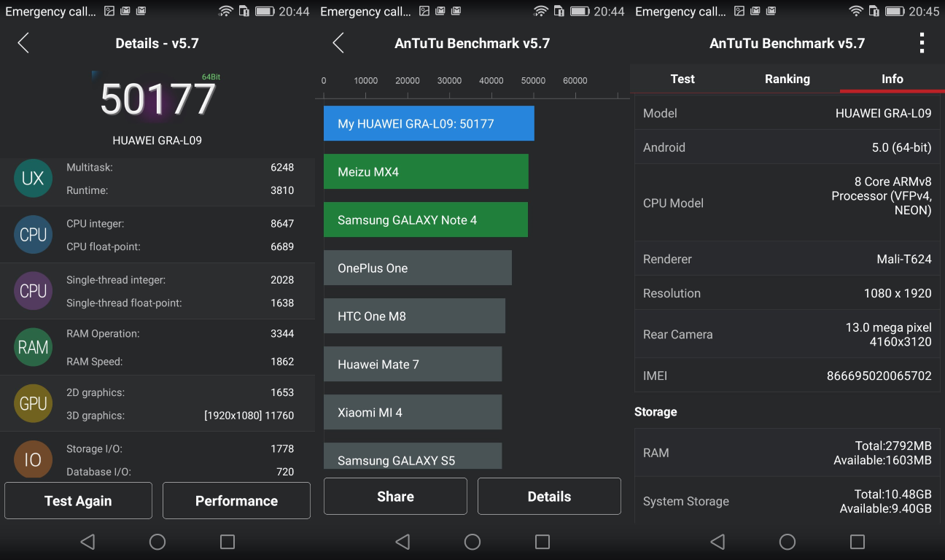This screenshot has height=560, width=945.
Task: Tap the recent apps button on left screen
Action: click(x=227, y=542)
